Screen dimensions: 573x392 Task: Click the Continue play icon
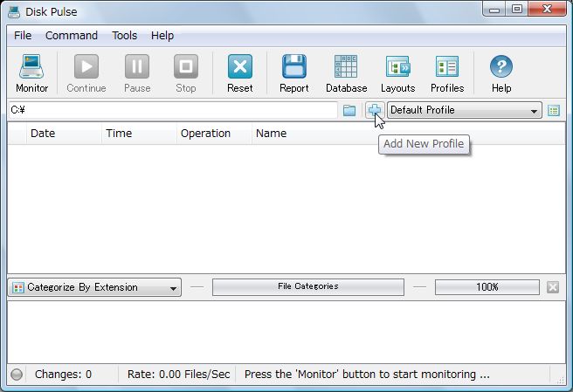tap(86, 66)
